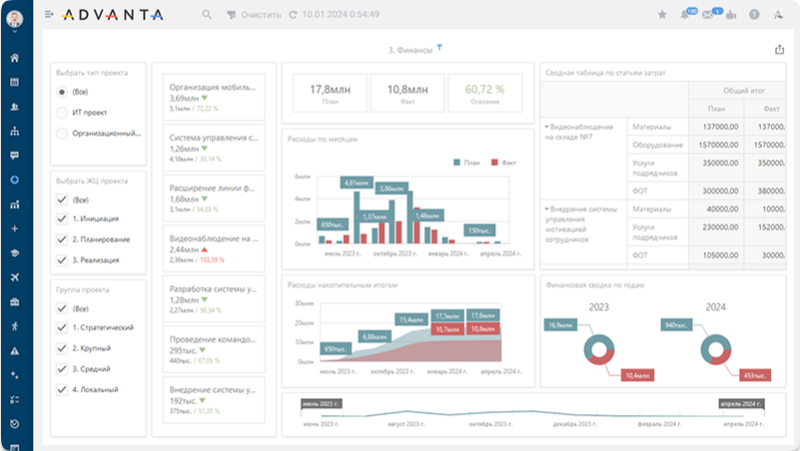Click the briefcase icon in sidebar
Screen dimensions: 800x451
[x=15, y=301]
